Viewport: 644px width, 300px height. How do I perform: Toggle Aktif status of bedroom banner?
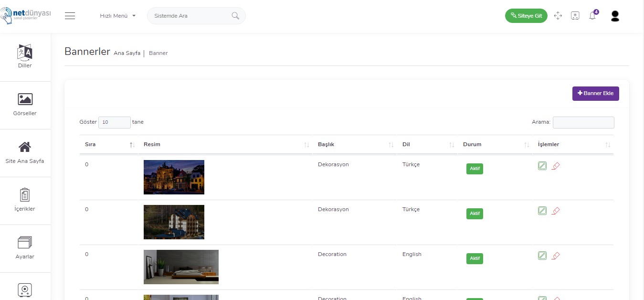475,258
